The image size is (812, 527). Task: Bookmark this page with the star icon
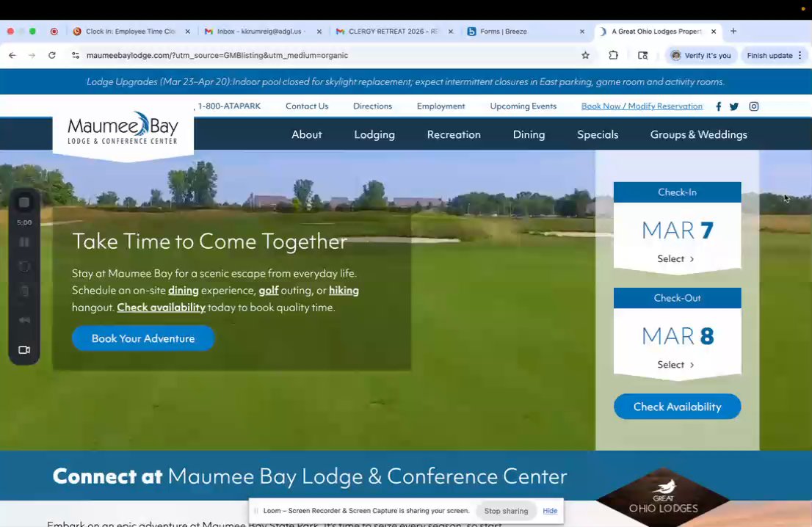point(586,55)
